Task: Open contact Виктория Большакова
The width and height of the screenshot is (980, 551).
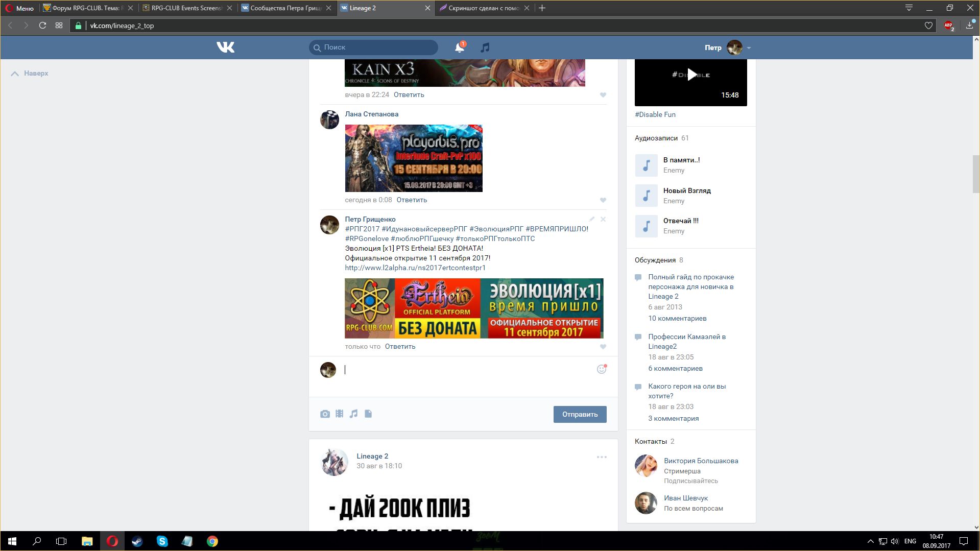Action: 701,461
